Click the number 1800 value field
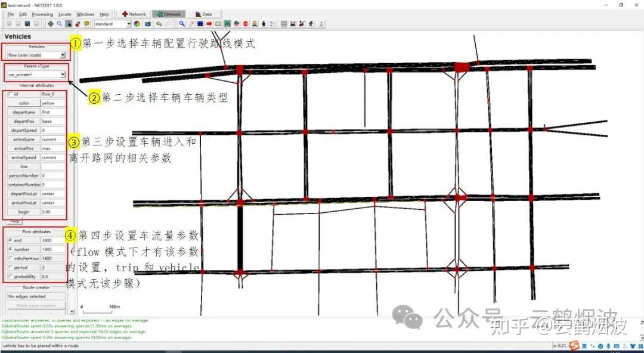 pos(53,249)
